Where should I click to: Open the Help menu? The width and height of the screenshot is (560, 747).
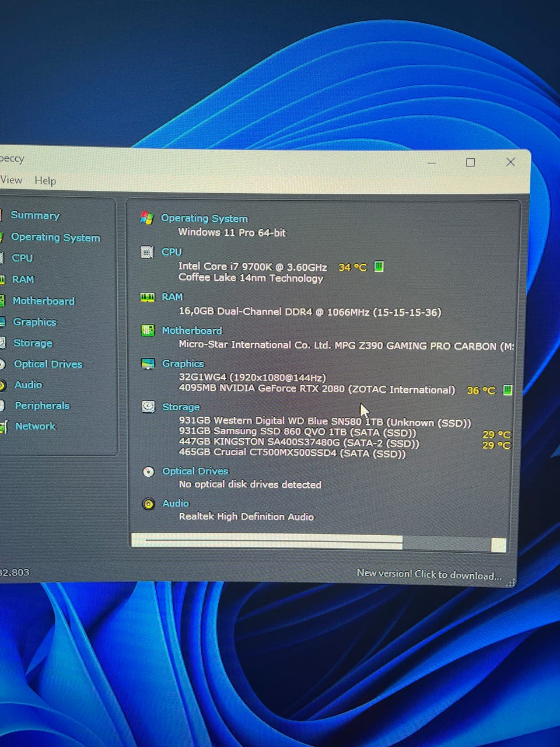tap(45, 181)
